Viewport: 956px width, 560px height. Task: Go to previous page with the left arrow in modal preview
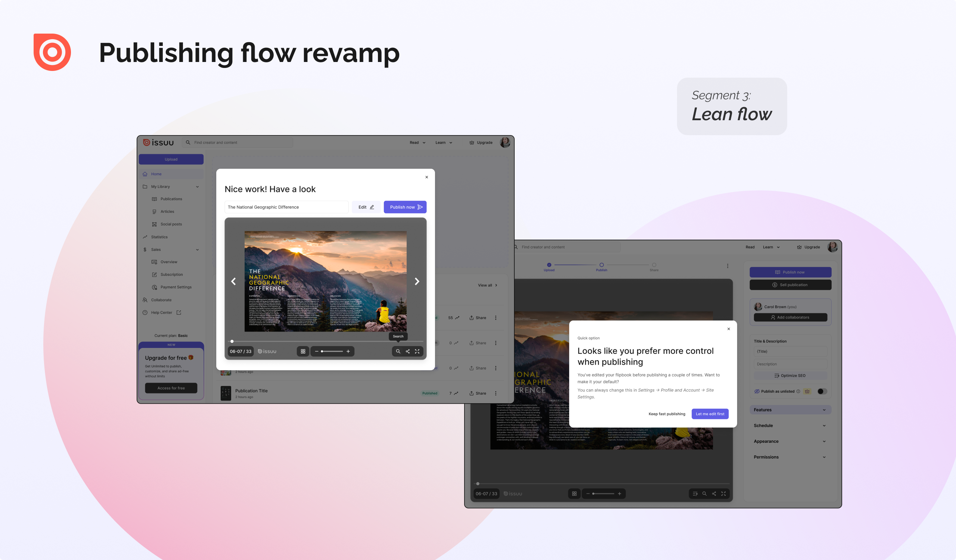(234, 281)
